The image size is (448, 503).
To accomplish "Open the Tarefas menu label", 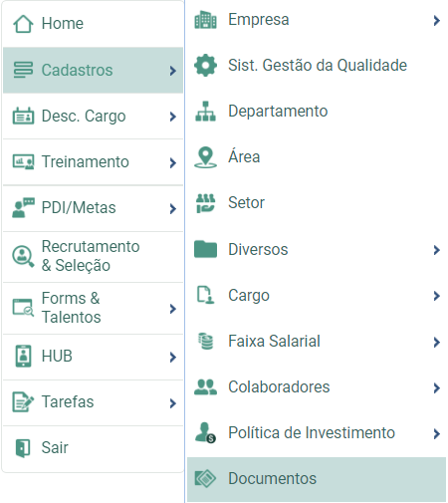I will (x=68, y=401).
